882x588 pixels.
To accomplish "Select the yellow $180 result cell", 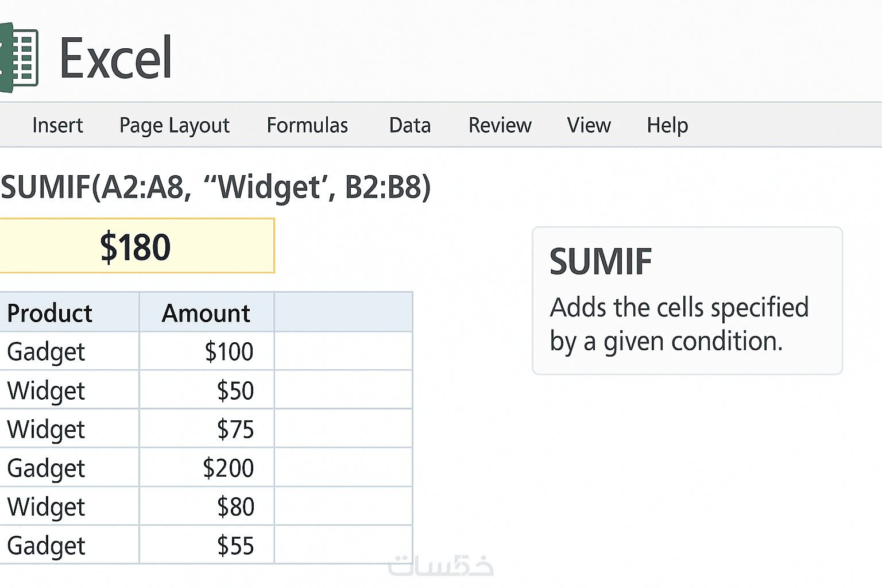I will pyautogui.click(x=136, y=246).
